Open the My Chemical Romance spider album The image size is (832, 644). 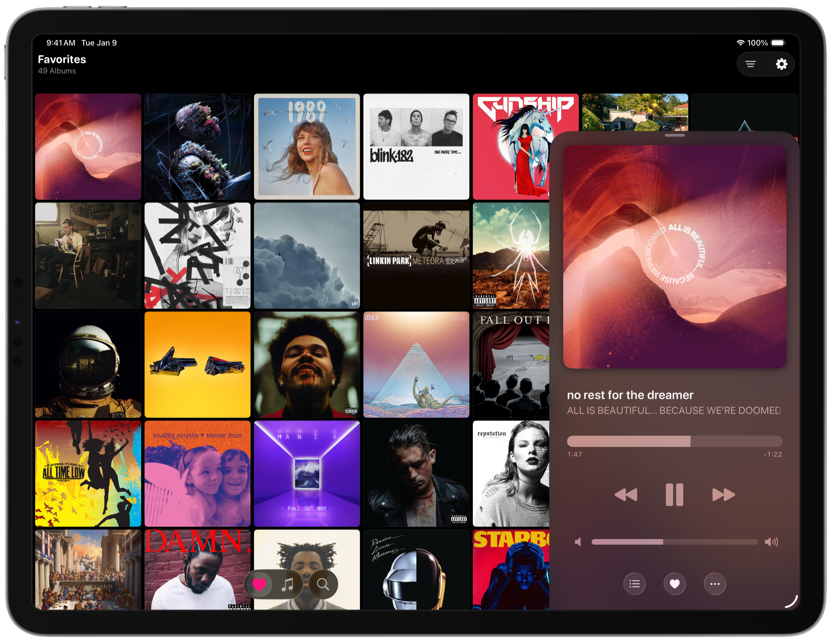[x=511, y=256]
